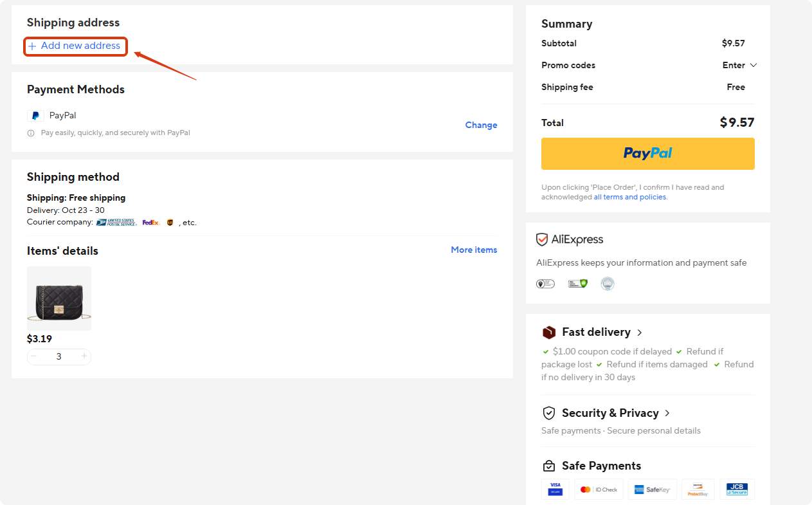Expand the Fast delivery chevron
812x505 pixels.
(640, 333)
